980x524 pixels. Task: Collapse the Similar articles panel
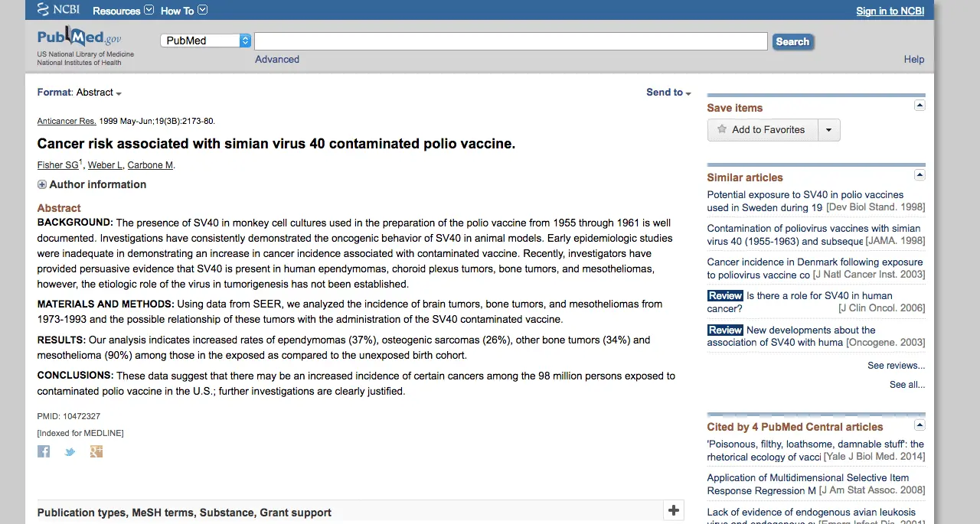920,175
